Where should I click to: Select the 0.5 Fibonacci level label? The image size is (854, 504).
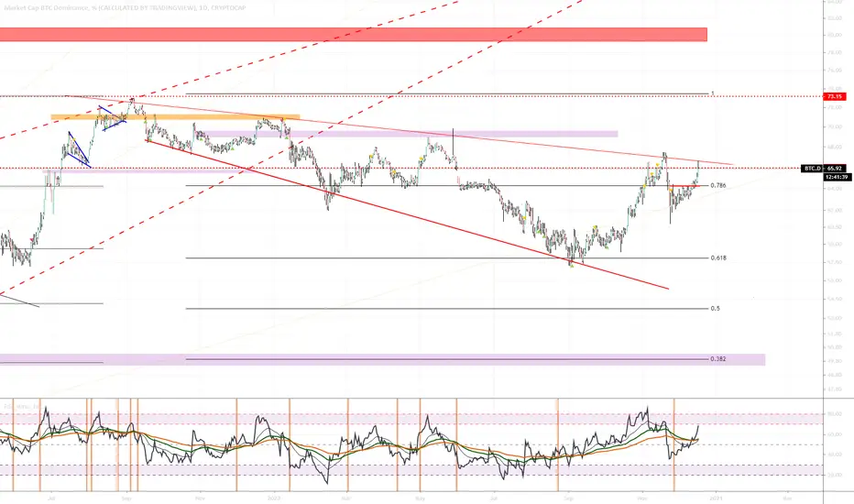715,309
